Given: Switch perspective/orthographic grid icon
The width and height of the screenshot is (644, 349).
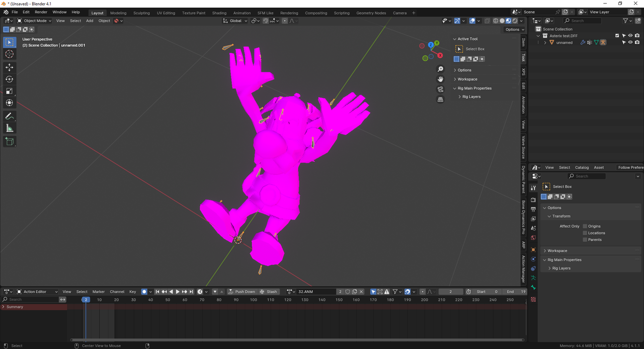Looking at the screenshot, I should [x=440, y=100].
